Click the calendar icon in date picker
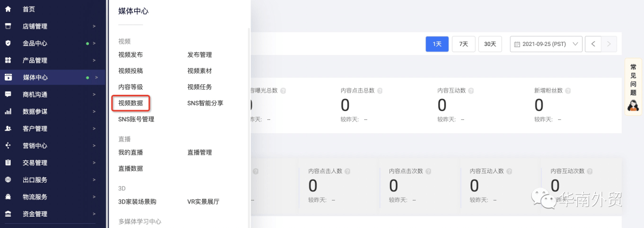The width and height of the screenshot is (644, 228). coord(517,44)
